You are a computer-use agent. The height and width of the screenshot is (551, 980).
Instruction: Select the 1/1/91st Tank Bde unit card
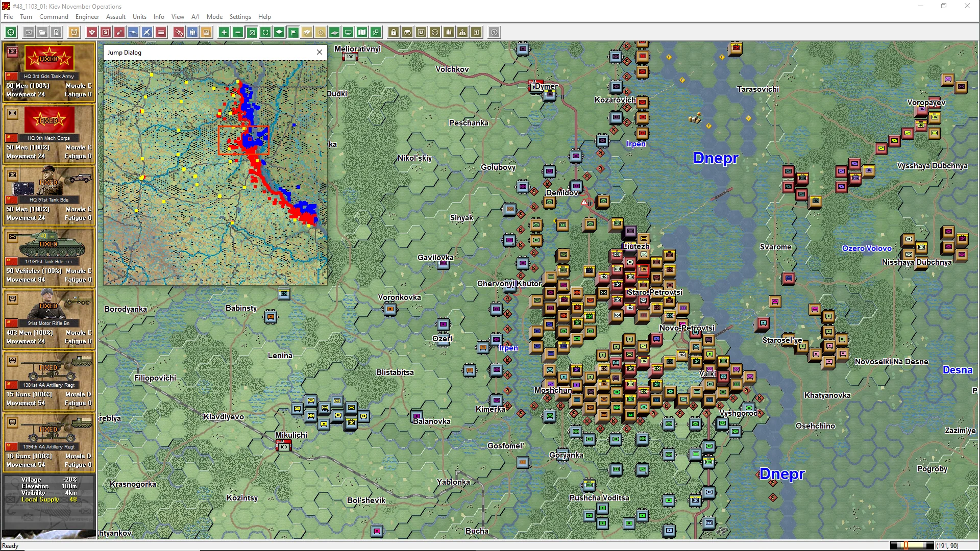click(x=49, y=257)
